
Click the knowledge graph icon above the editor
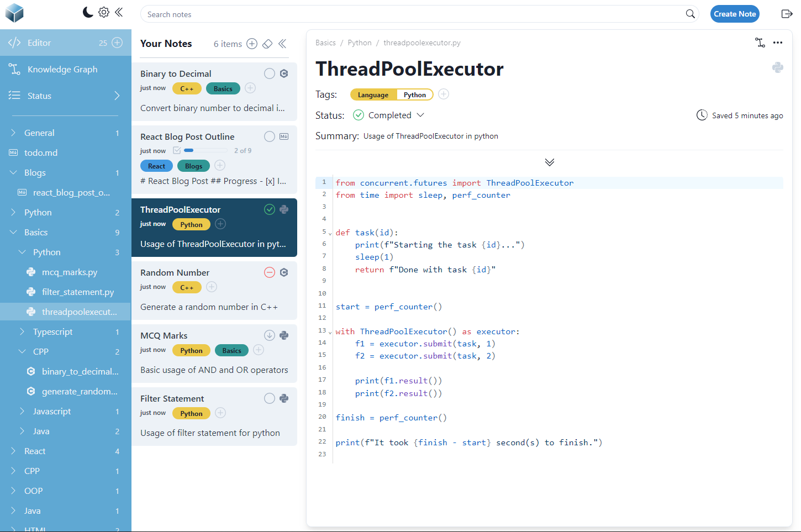click(760, 43)
